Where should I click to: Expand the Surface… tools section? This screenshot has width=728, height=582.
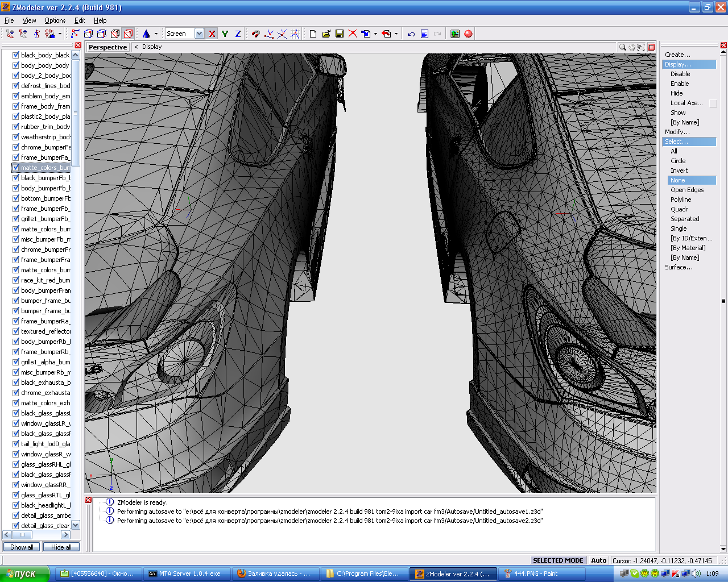point(679,267)
